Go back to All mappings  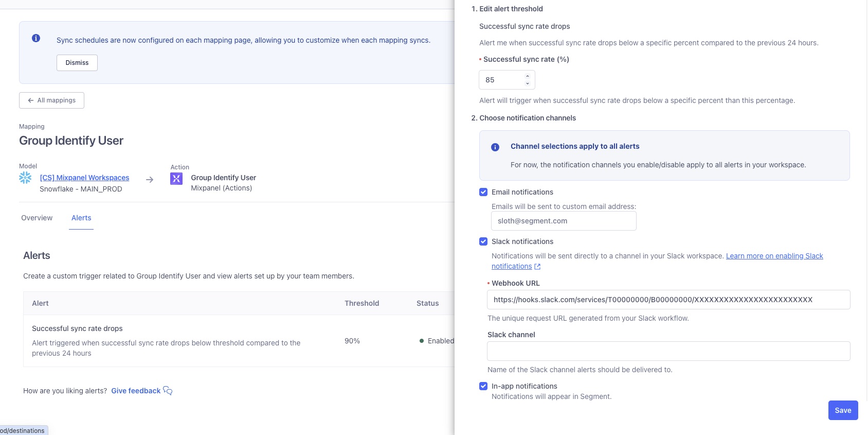[x=51, y=100]
